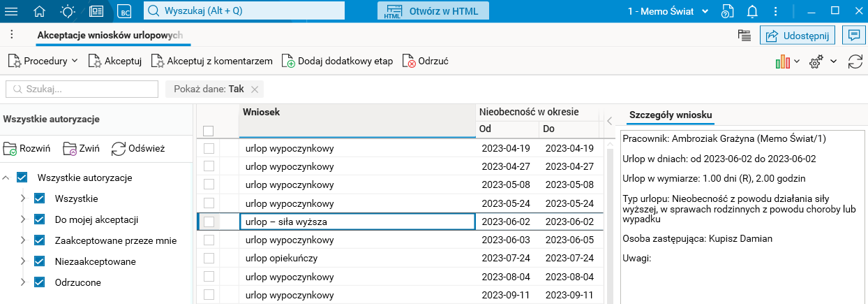This screenshot has width=868, height=304.
Task: Open the 1 - Memo Świat company dropdown
Action: pyautogui.click(x=668, y=11)
